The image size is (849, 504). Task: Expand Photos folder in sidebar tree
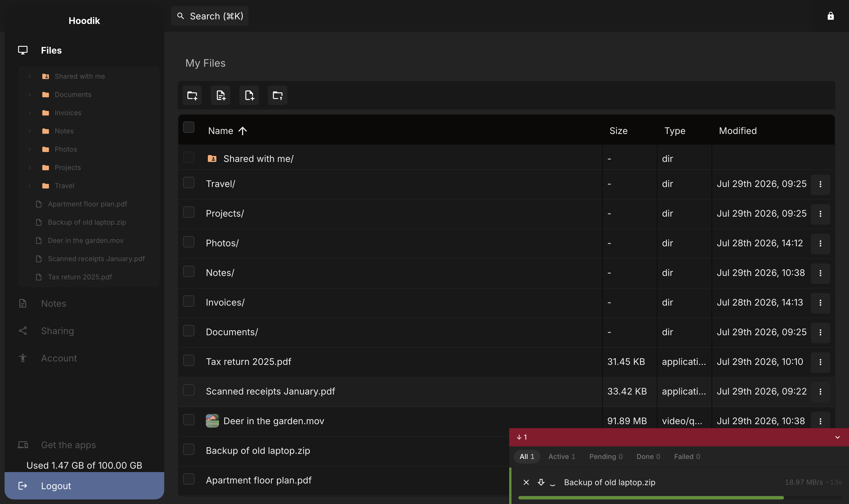(30, 149)
